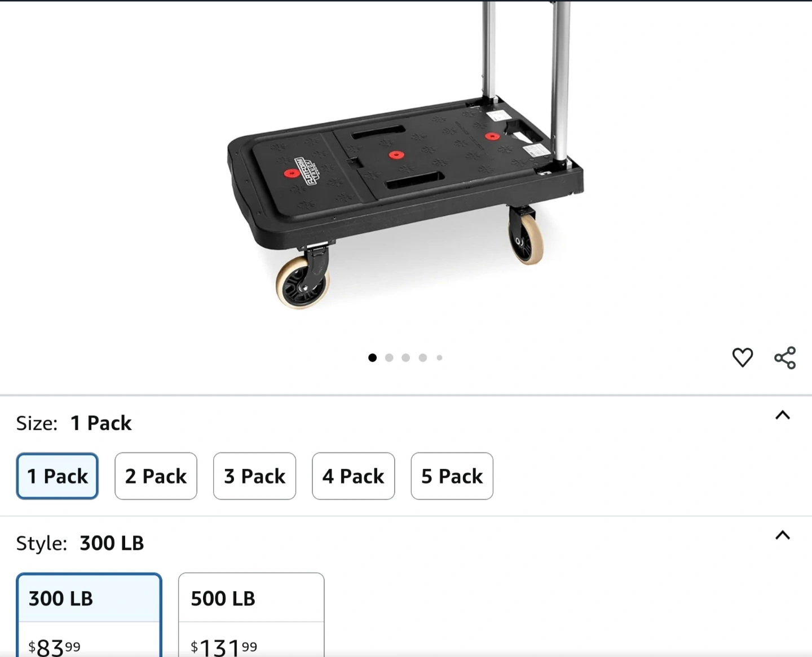This screenshot has height=657, width=812.
Task: Select the 300 LB style card
Action: click(89, 615)
